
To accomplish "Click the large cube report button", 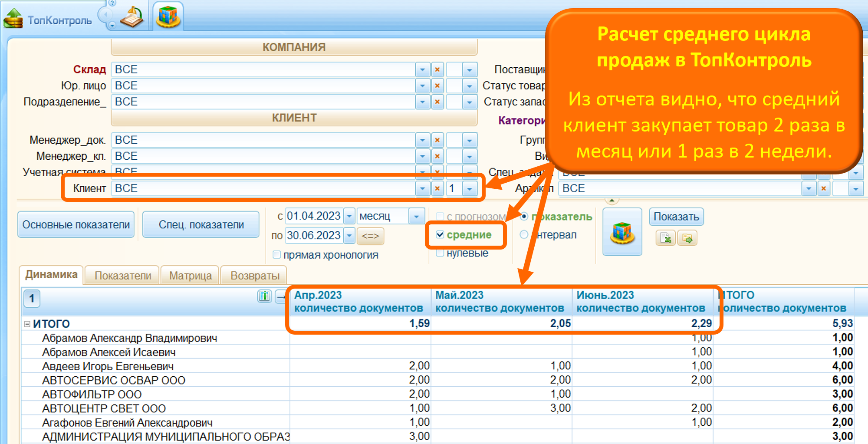I will [x=622, y=231].
